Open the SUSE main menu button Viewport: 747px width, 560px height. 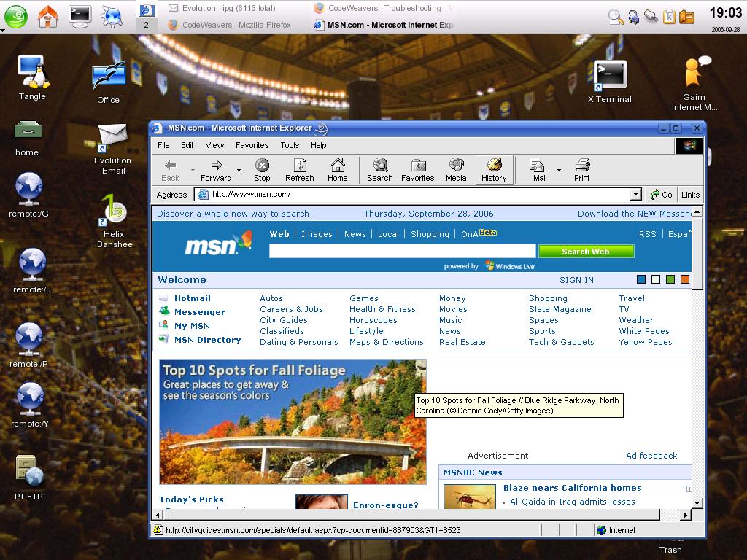(x=16, y=16)
